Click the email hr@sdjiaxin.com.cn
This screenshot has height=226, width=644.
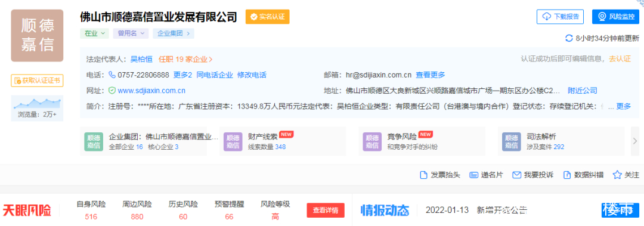click(379, 75)
